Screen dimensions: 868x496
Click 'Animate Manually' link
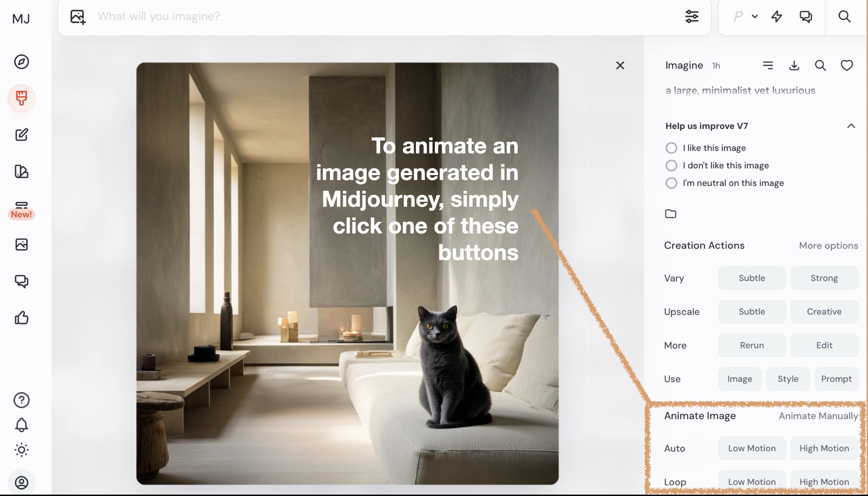(x=818, y=416)
